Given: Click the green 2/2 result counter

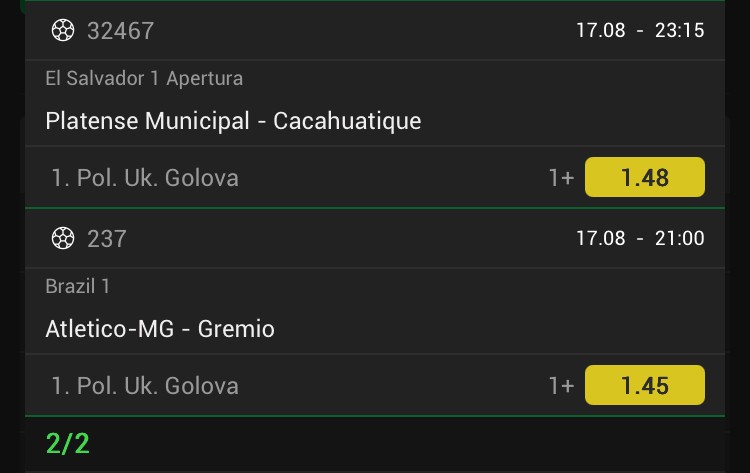Looking at the screenshot, I should (x=67, y=444).
